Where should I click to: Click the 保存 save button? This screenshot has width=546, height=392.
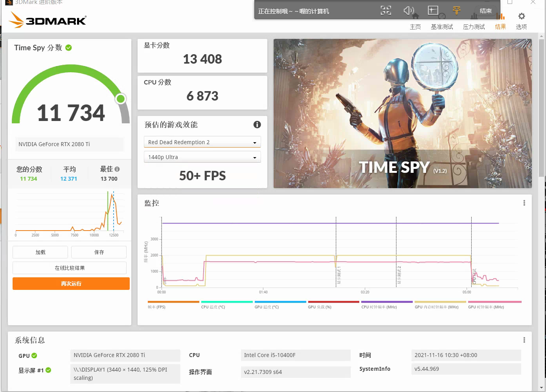(x=99, y=252)
